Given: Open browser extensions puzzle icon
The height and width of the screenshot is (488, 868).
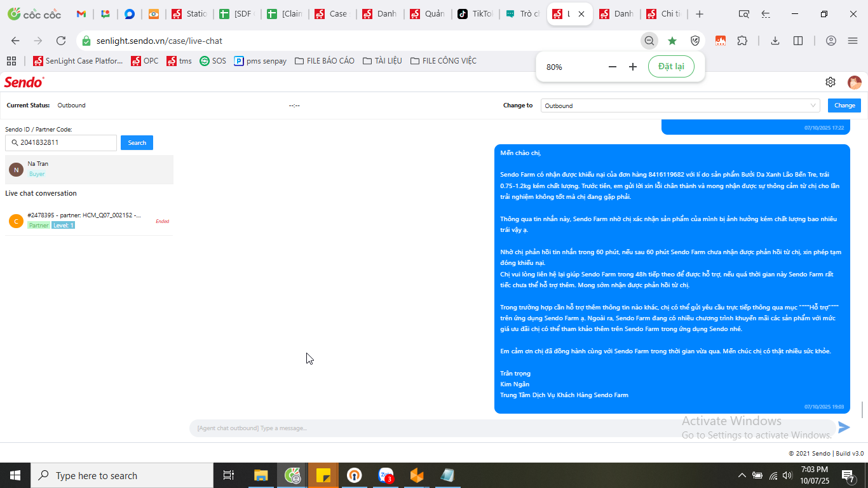Looking at the screenshot, I should click(742, 41).
